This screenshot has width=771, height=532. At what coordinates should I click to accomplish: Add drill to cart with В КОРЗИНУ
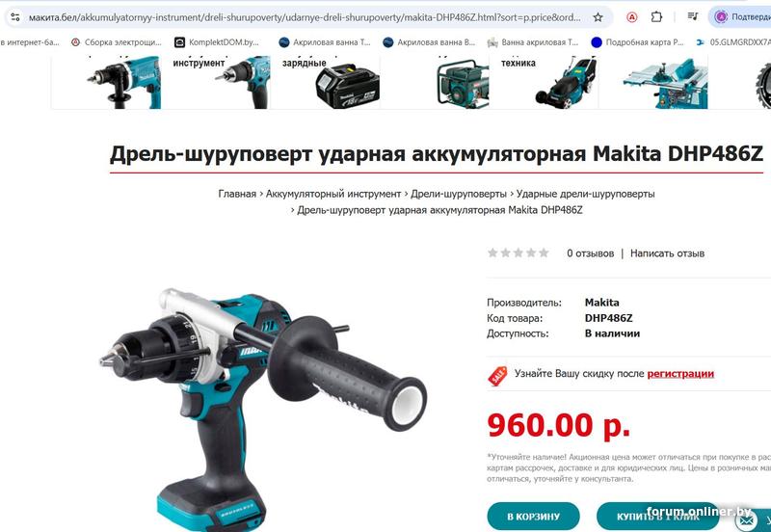pos(534,517)
